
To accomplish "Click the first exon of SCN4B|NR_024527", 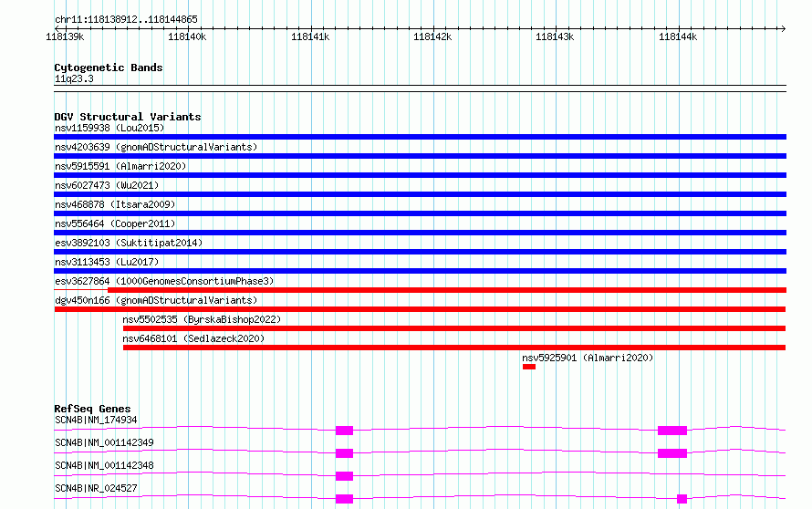I will tap(344, 499).
